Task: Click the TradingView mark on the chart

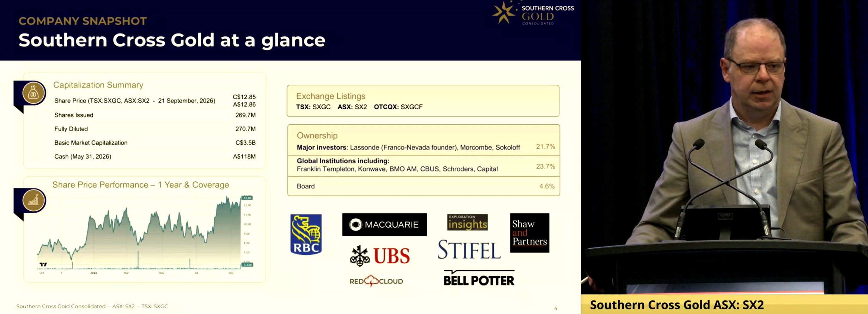Action: point(43,264)
